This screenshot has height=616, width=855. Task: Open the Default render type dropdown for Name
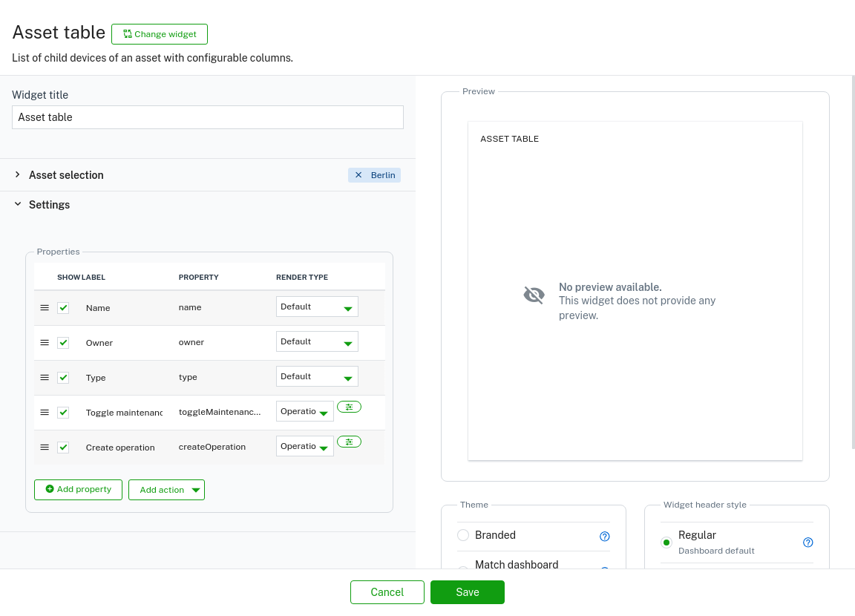(x=317, y=307)
